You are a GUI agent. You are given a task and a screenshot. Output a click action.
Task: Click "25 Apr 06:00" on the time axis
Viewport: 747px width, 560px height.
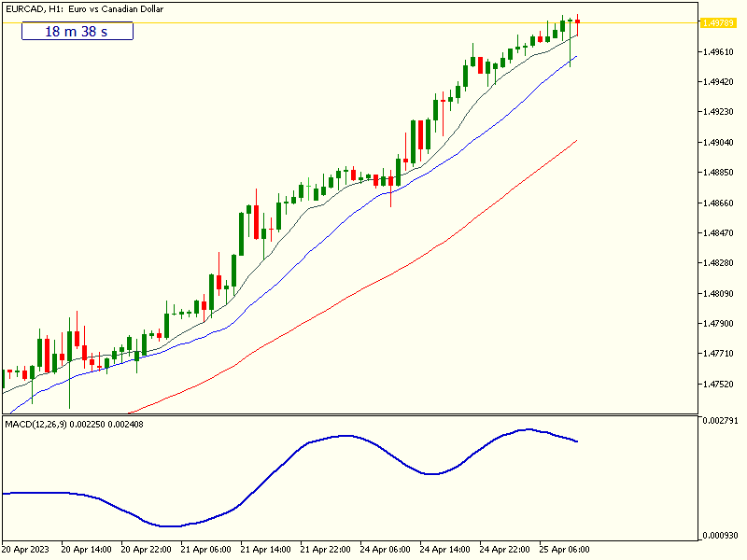pyautogui.click(x=566, y=550)
